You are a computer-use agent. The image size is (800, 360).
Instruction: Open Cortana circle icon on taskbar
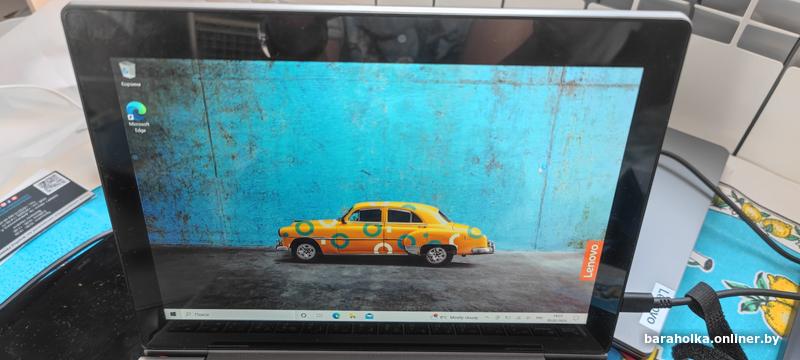pos(304,316)
